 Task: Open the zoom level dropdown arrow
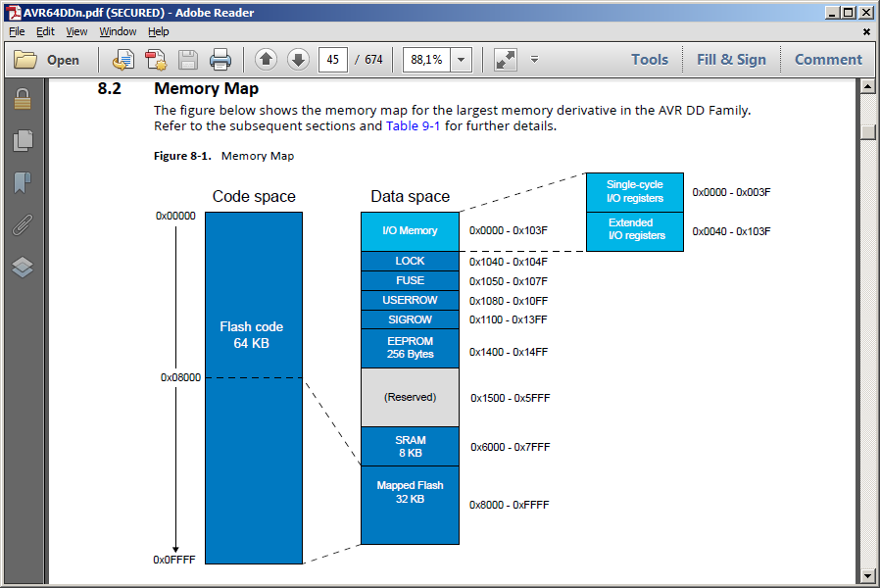coord(461,60)
